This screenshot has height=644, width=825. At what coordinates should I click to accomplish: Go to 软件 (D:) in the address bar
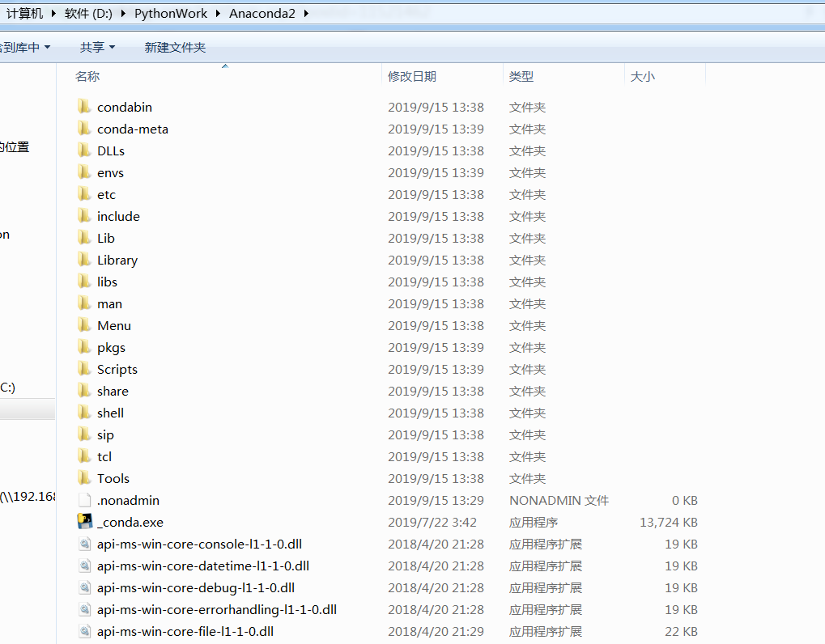coord(88,13)
